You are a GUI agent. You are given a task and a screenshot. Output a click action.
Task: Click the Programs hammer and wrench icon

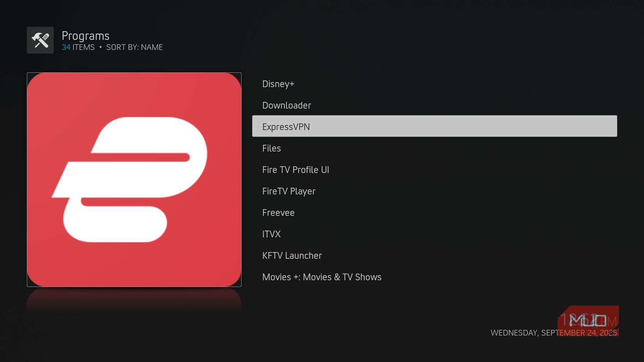tap(40, 40)
